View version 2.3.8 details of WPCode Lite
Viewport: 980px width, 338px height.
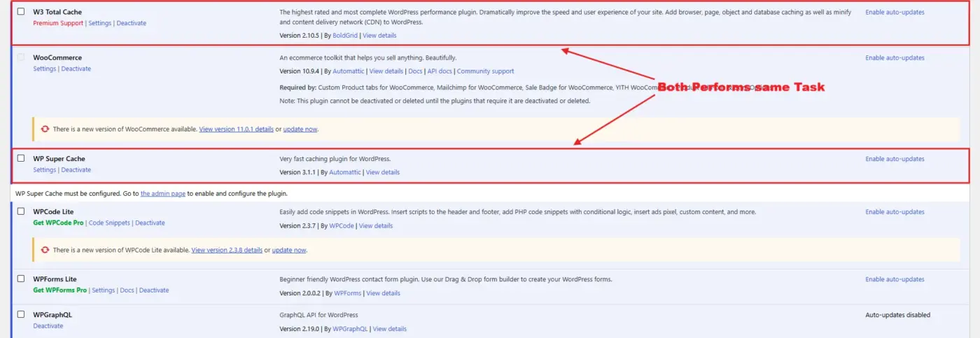[227, 250]
